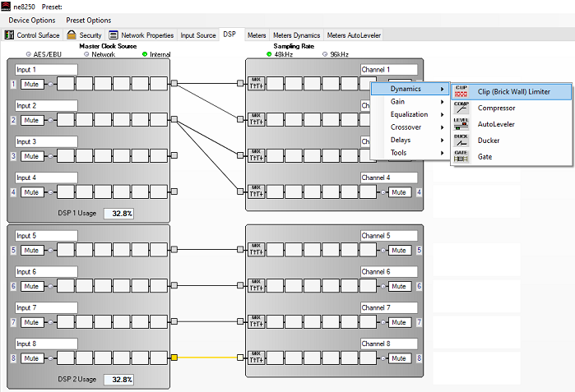The image size is (575, 392).
Task: Click the Gate icon in Dynamics submenu
Action: (461, 156)
